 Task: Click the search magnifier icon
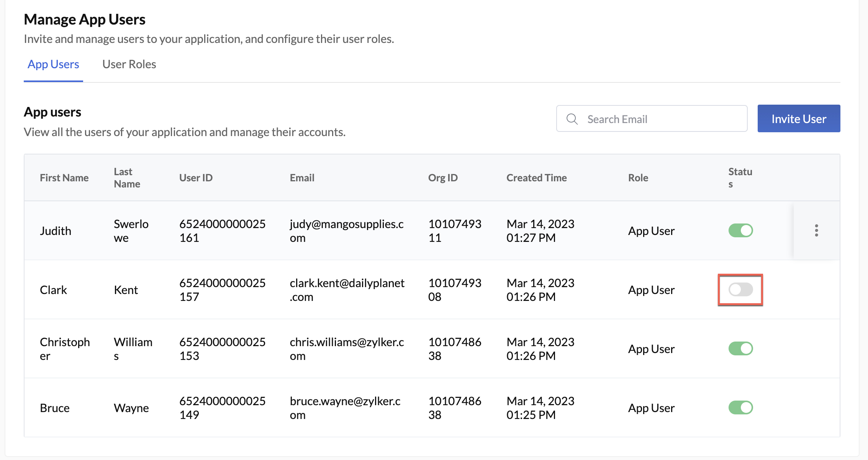(572, 119)
